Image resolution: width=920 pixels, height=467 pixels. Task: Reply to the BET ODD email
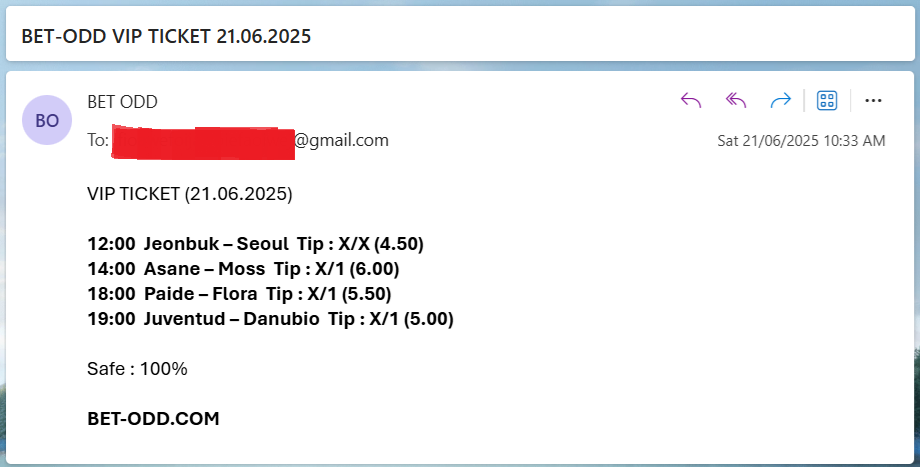click(691, 100)
